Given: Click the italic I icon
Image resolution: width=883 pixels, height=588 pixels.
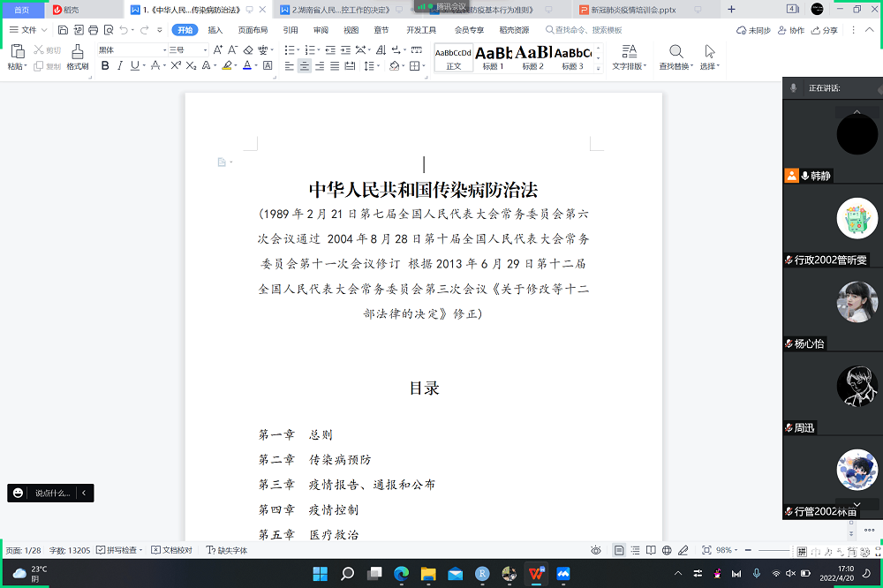Looking at the screenshot, I should [x=120, y=66].
